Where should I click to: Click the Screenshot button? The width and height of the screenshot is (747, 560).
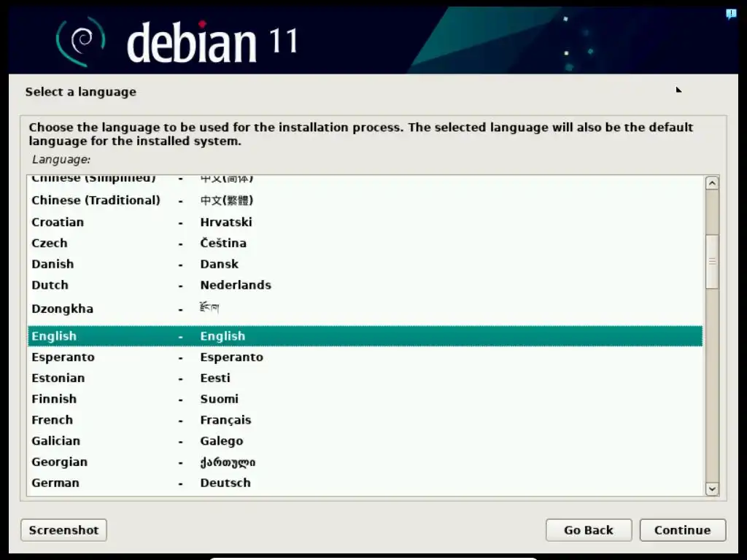(64, 530)
